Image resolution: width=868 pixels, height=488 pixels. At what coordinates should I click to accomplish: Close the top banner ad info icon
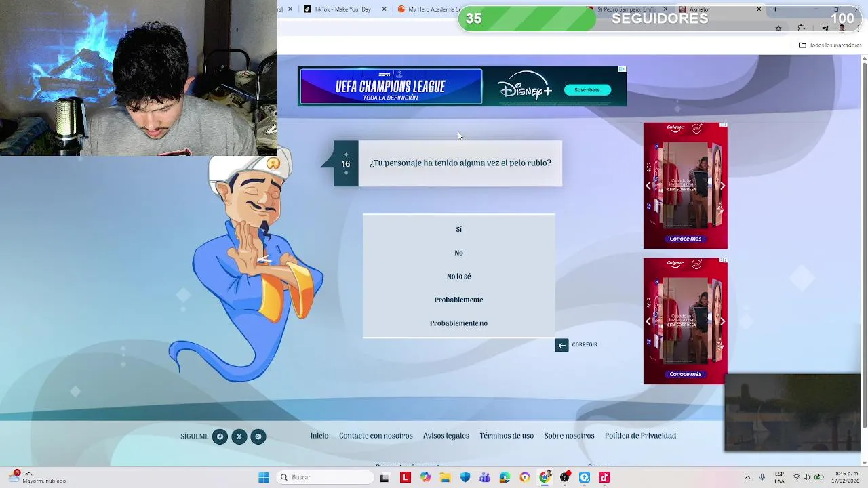[x=622, y=69]
